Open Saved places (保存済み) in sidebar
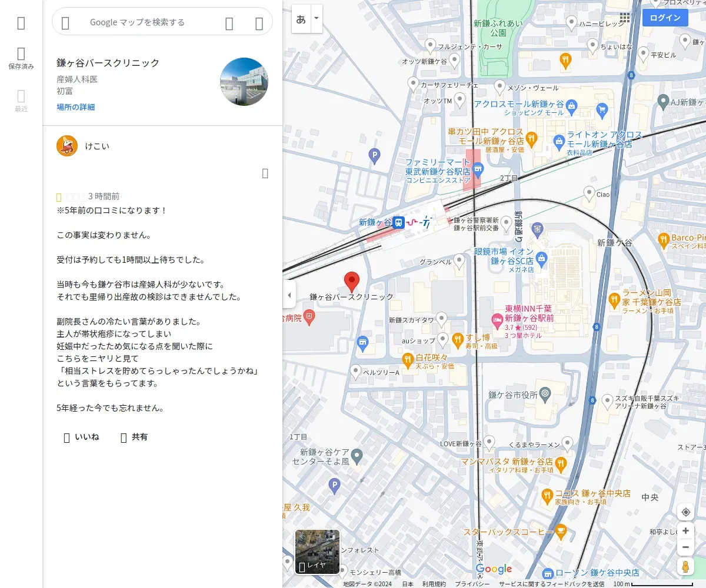Image resolution: width=706 pixels, height=588 pixels. coord(21,59)
